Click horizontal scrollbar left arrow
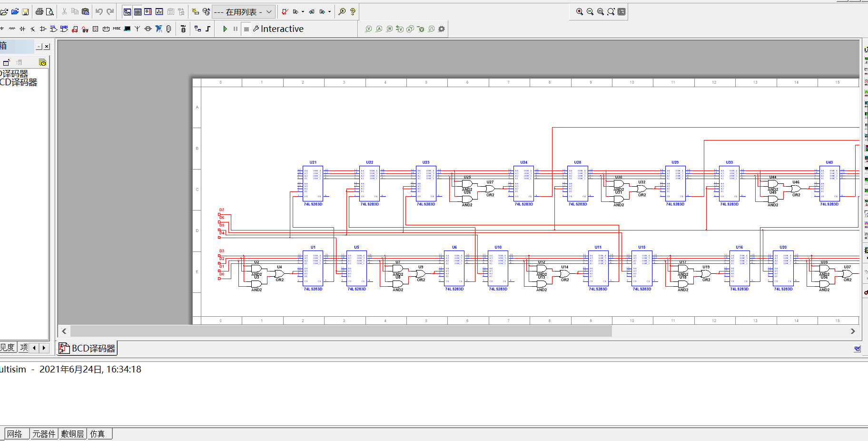 pos(64,331)
